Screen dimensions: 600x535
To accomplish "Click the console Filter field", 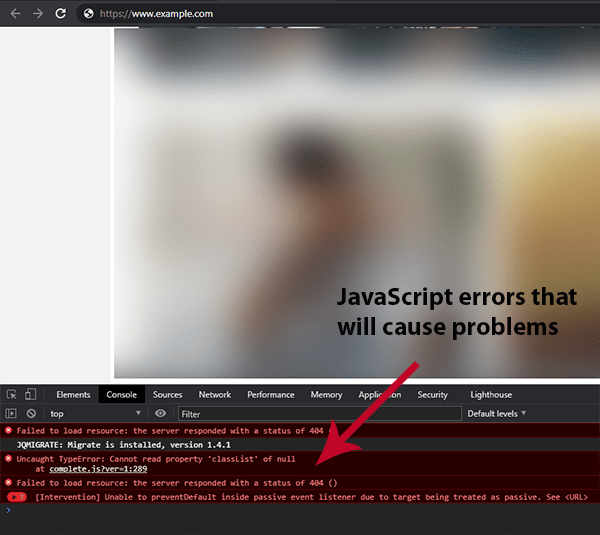I will 320,414.
